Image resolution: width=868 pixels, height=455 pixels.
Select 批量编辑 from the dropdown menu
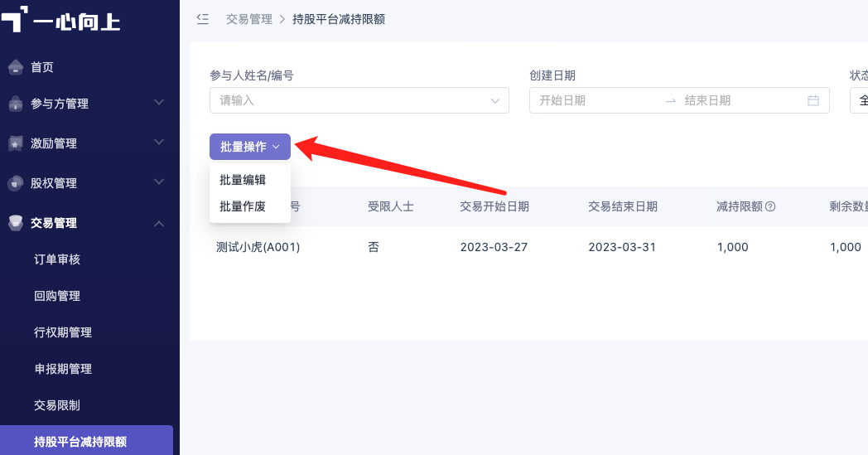pos(243,180)
